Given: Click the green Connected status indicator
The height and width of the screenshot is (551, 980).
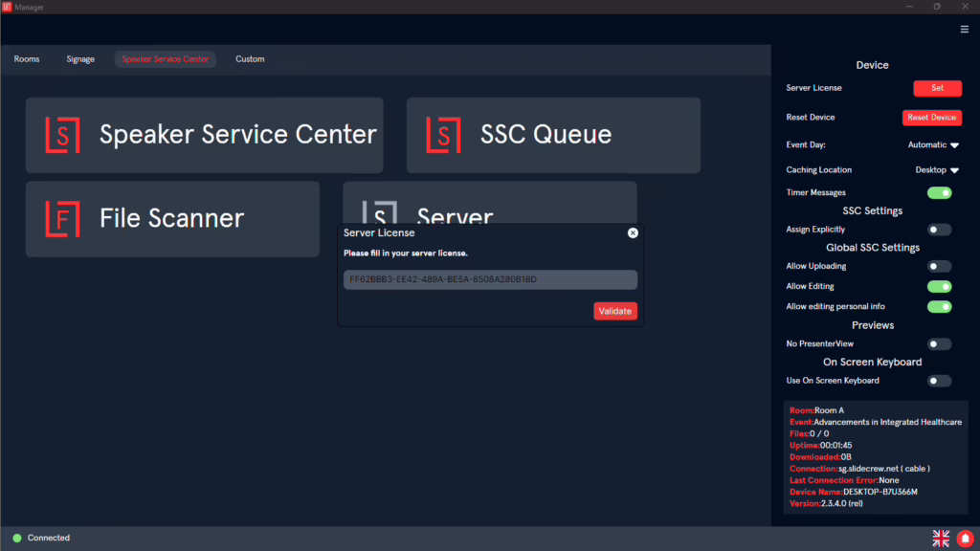Looking at the screenshot, I should 17,538.
